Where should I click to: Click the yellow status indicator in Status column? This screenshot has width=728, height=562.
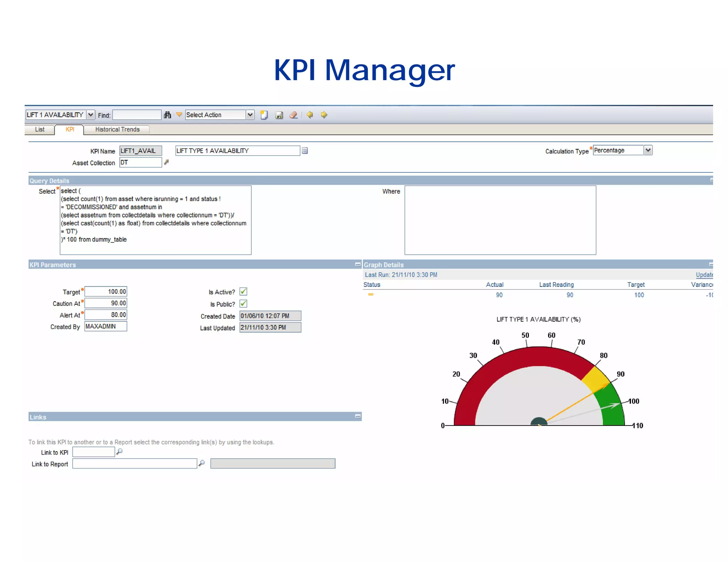pyautogui.click(x=371, y=294)
